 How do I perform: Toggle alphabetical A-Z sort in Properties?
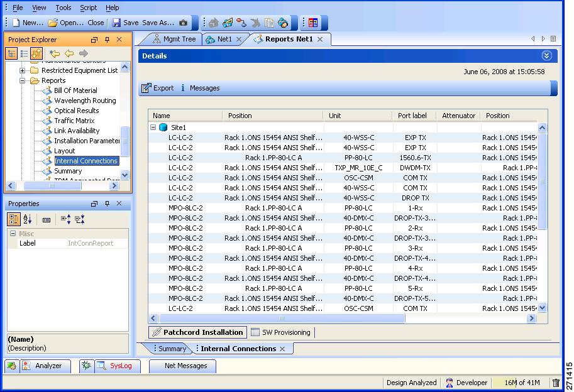tap(28, 219)
